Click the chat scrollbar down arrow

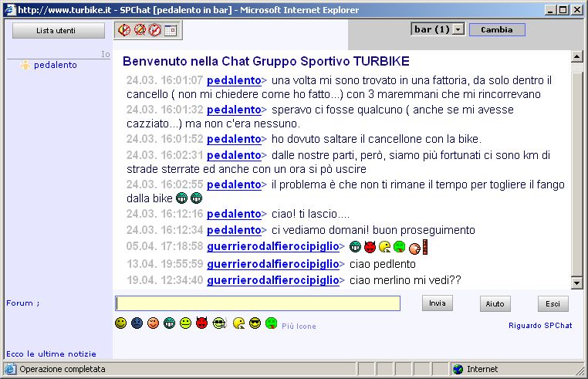(576, 283)
